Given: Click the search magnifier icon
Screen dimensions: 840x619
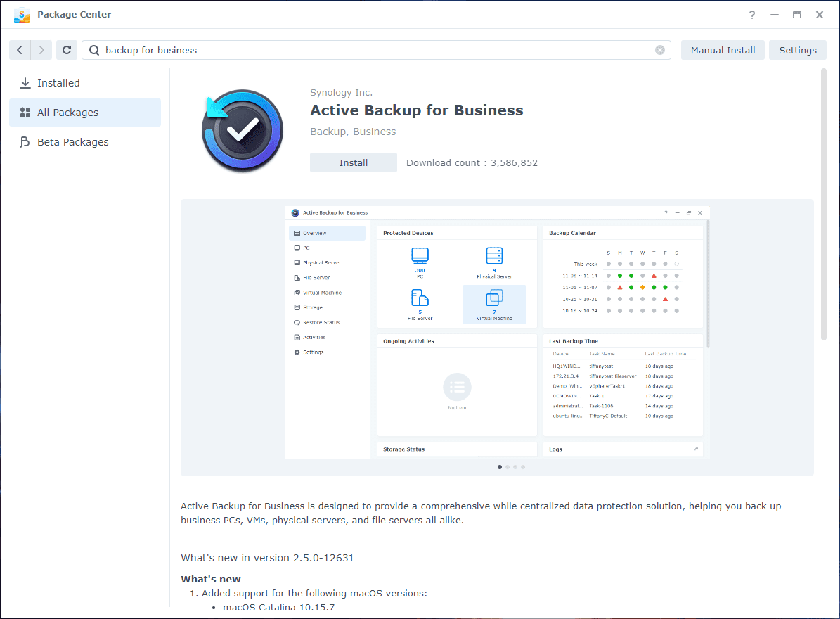Looking at the screenshot, I should (x=94, y=50).
